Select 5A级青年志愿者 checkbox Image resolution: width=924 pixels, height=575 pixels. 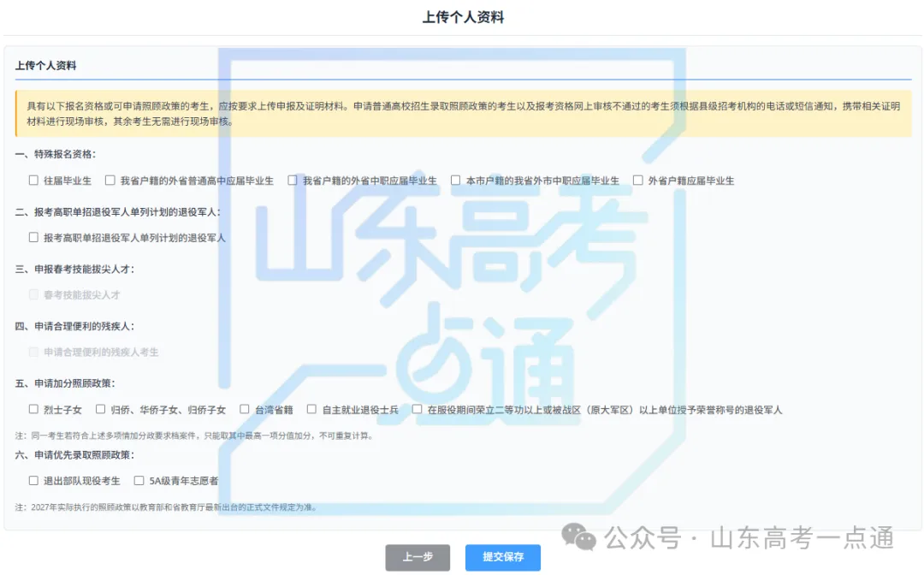[x=139, y=481]
